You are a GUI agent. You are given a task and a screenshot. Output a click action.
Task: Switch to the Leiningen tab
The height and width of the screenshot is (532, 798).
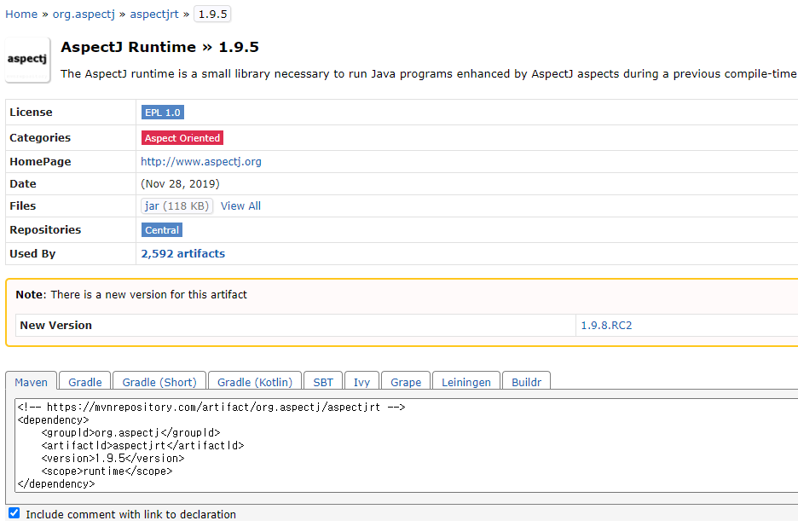[x=466, y=382]
